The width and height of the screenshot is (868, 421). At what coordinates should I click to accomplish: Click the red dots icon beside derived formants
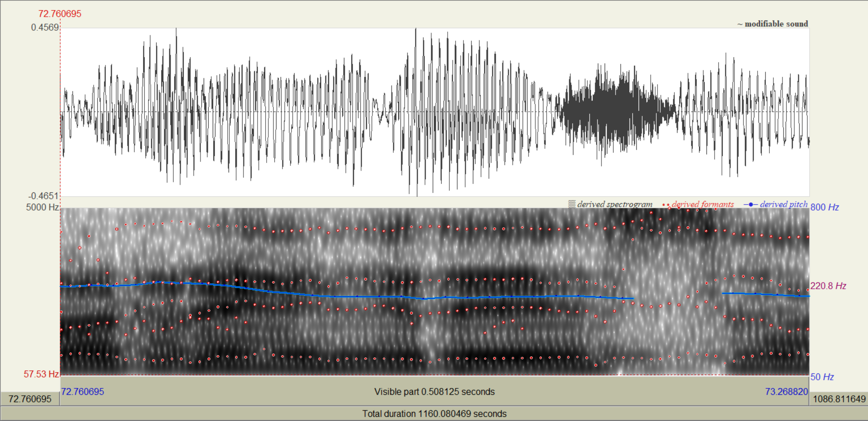point(666,205)
